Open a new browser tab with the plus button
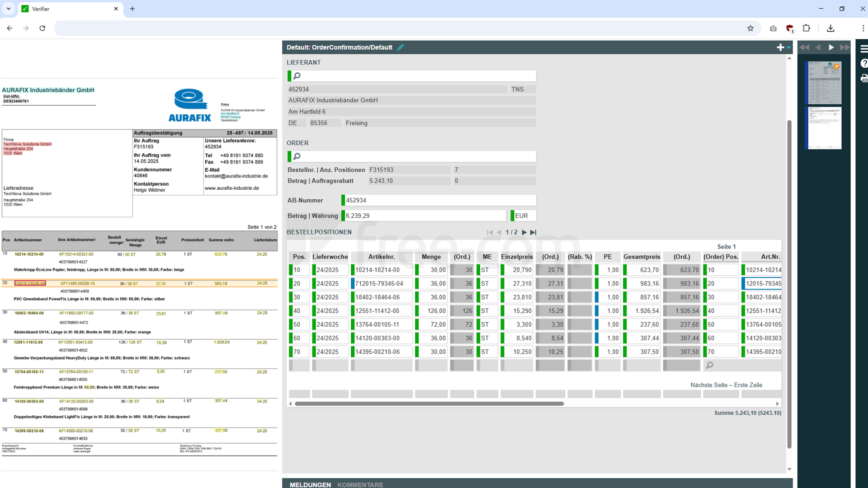This screenshot has width=868, height=488. pyautogui.click(x=132, y=9)
